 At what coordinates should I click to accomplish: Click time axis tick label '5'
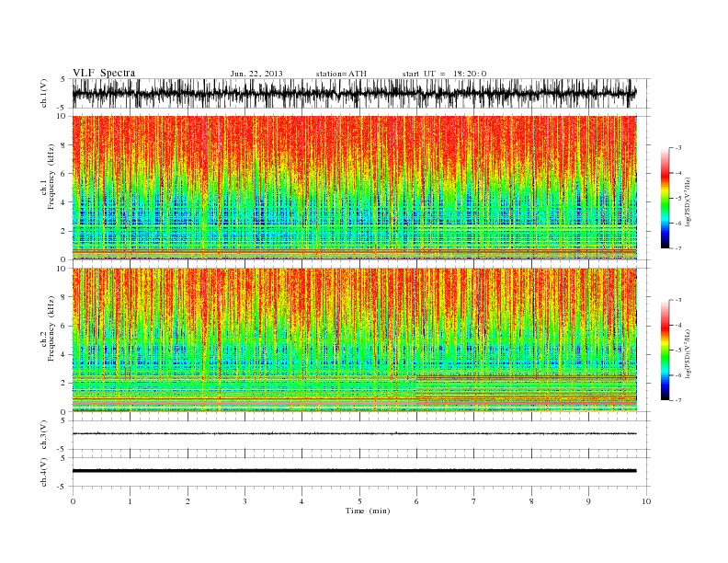point(359,501)
